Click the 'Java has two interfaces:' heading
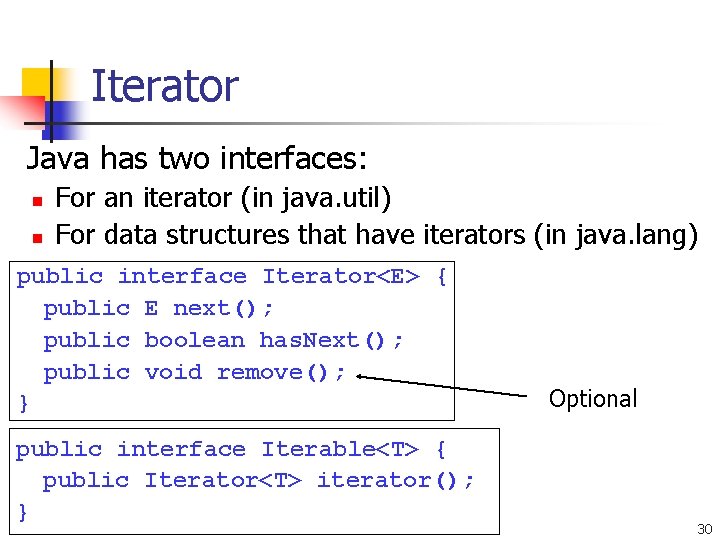The height and width of the screenshot is (540, 720). [197, 158]
